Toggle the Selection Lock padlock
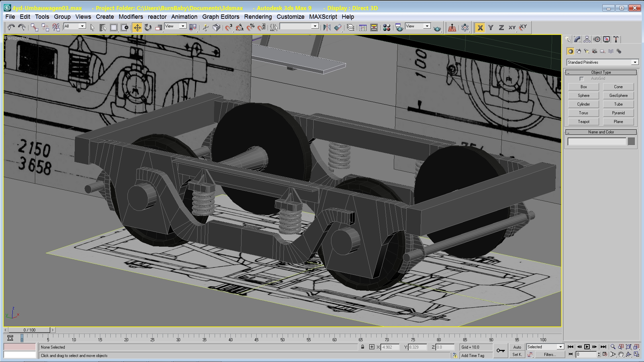The width and height of the screenshot is (644, 362). coord(363,347)
